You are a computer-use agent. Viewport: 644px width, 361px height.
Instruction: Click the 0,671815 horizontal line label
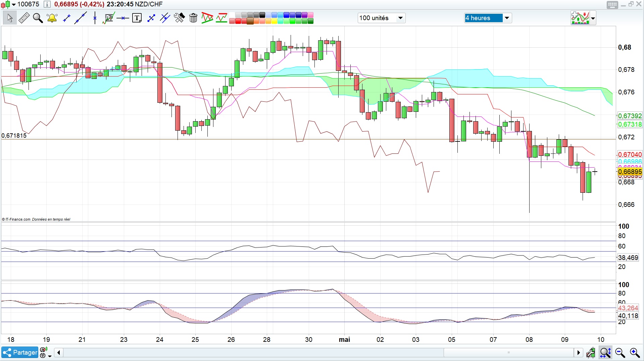click(x=14, y=136)
